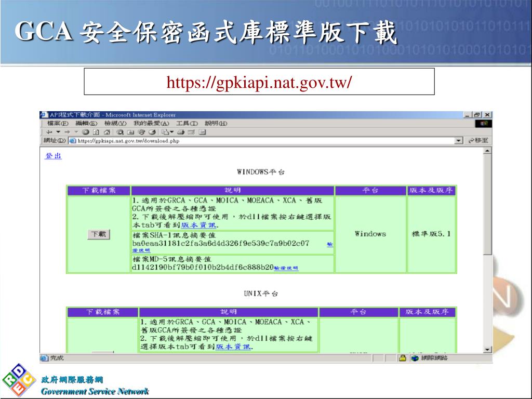This screenshot has height=399, width=532.
Task: Click the scrollbar down arrow
Action: pos(487,350)
